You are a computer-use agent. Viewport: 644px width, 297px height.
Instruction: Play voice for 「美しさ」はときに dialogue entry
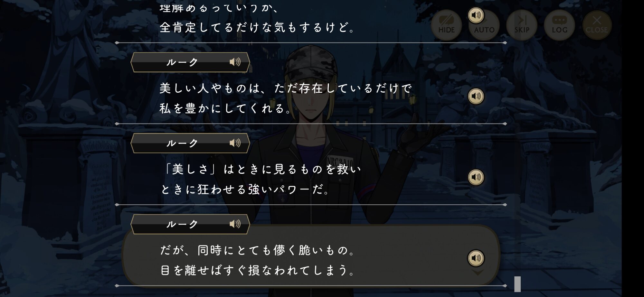tap(476, 177)
